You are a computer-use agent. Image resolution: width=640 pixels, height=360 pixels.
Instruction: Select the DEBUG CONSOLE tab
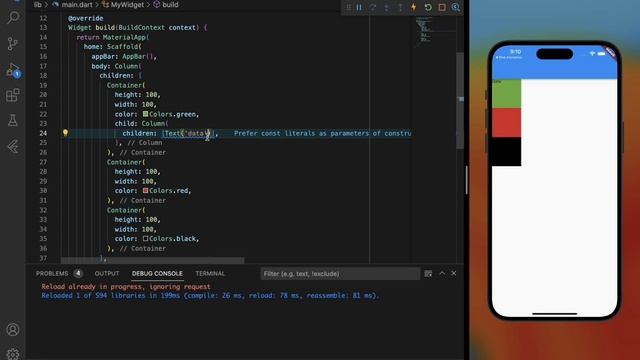pos(157,273)
